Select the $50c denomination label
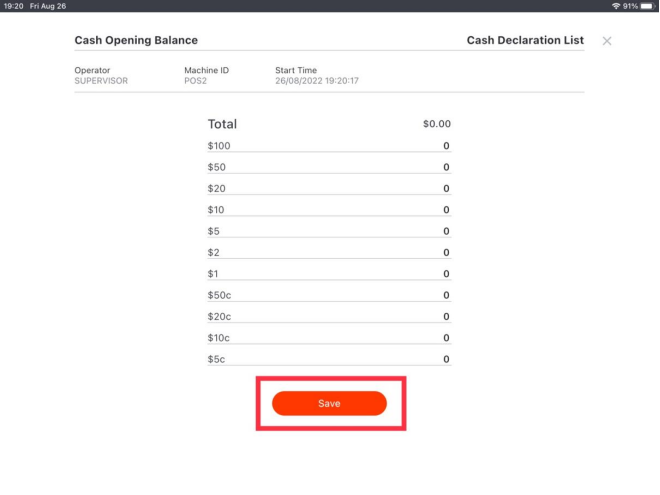 [x=219, y=295]
